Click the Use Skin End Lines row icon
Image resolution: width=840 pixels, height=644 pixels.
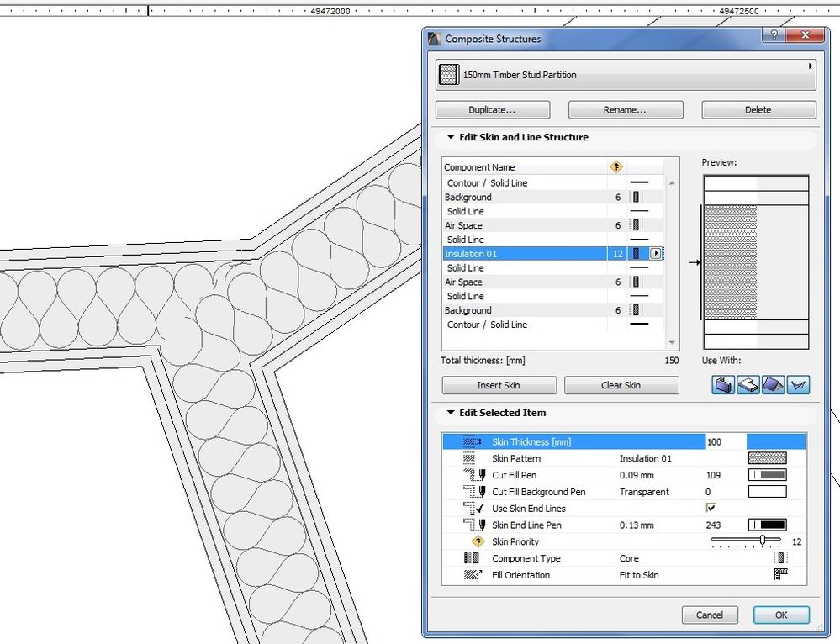tap(474, 508)
